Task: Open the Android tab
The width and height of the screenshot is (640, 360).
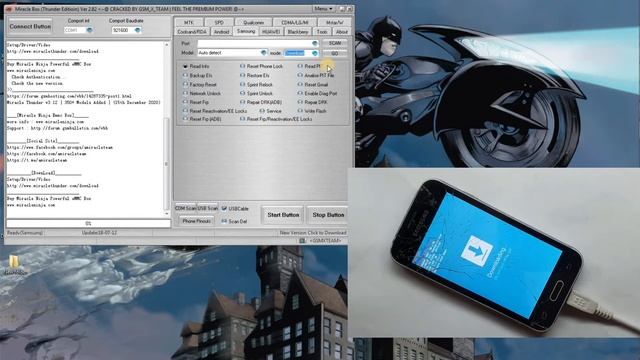Action: [222, 31]
